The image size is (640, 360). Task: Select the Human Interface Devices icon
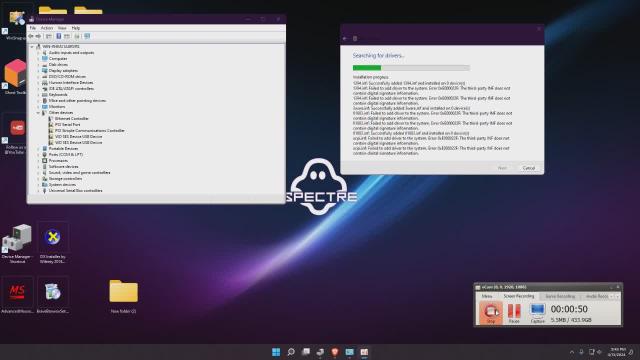pyautogui.click(x=44, y=82)
